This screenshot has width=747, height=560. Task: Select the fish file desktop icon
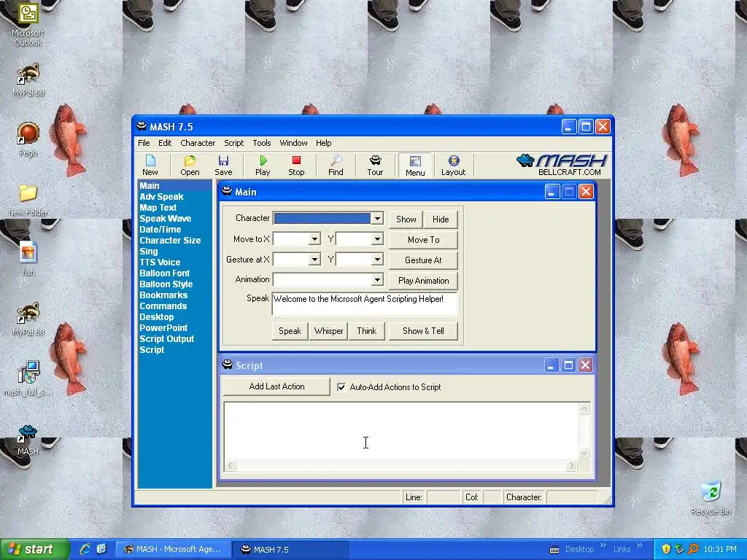click(x=28, y=259)
